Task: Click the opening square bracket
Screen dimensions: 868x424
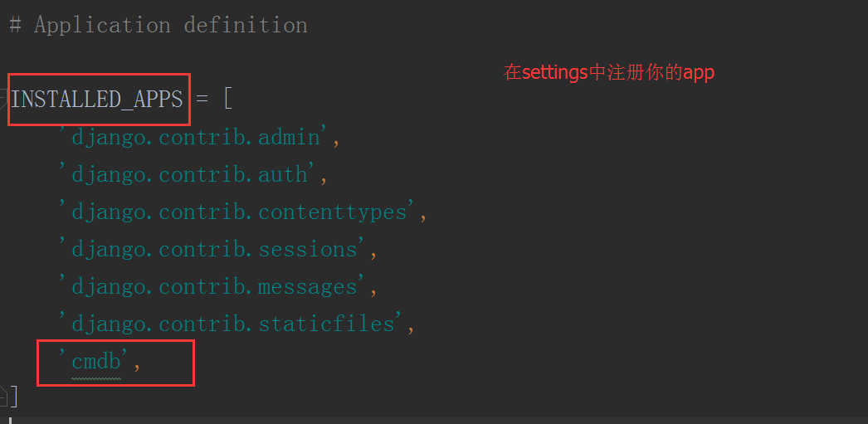Action: (227, 100)
